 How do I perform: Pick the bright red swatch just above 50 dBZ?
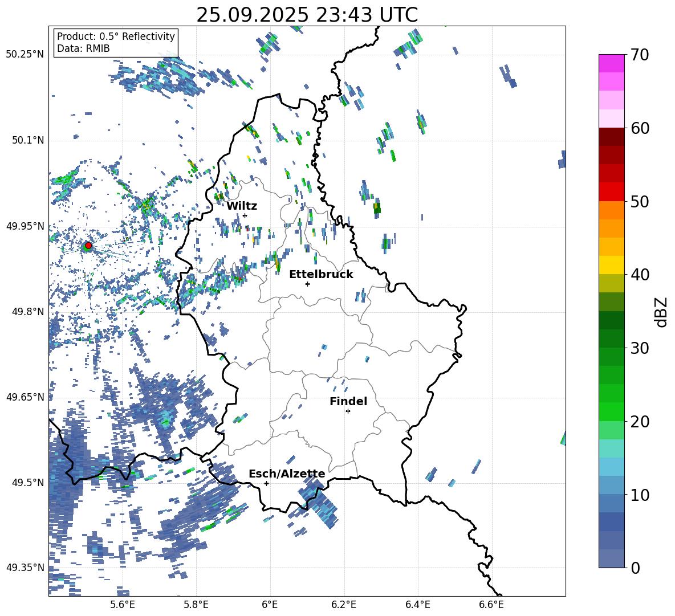pyautogui.click(x=612, y=191)
